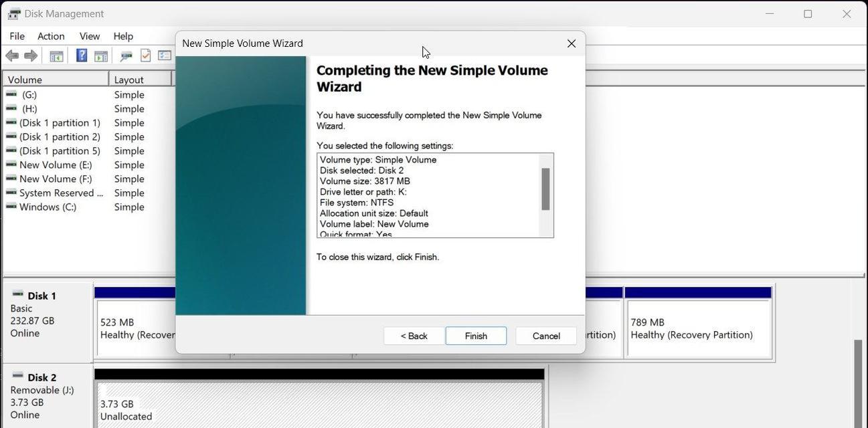Screen dimensions: 868x428
Task: Click the Back arrow toolbar icon
Action: 11,56
